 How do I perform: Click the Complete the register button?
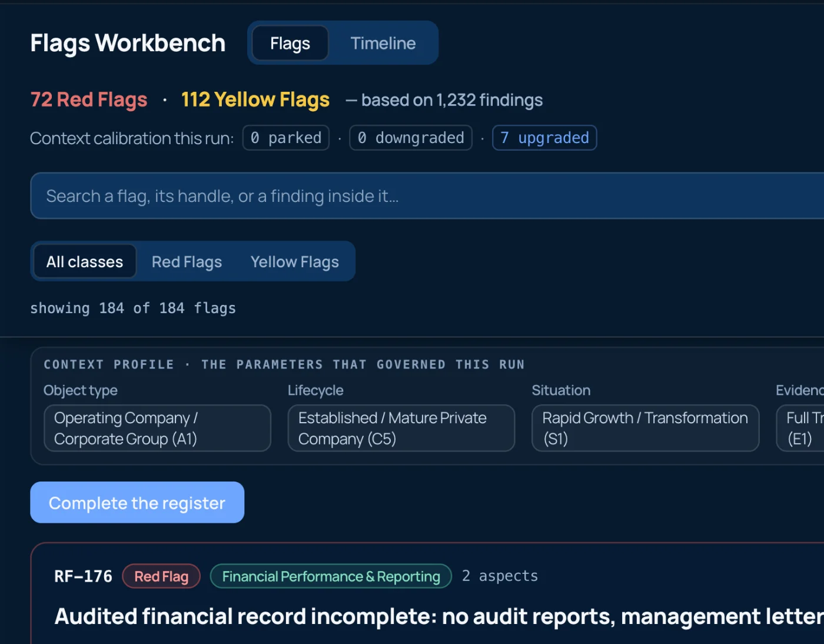pyautogui.click(x=137, y=502)
